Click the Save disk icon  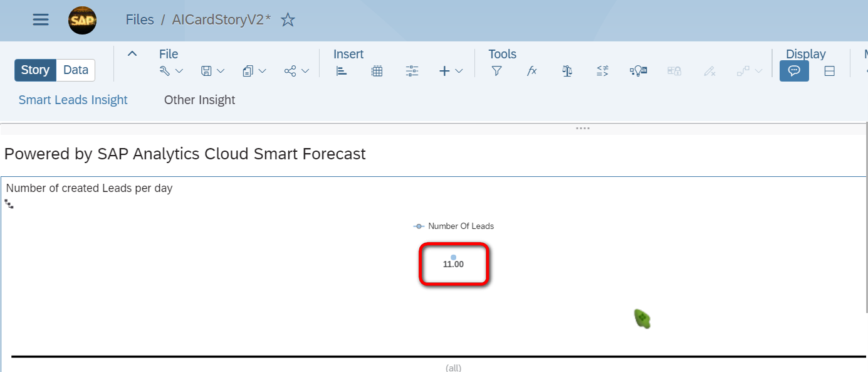coord(206,72)
